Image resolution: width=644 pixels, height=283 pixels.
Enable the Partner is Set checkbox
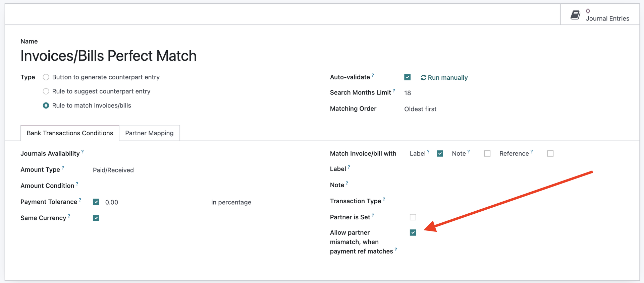[x=413, y=217]
